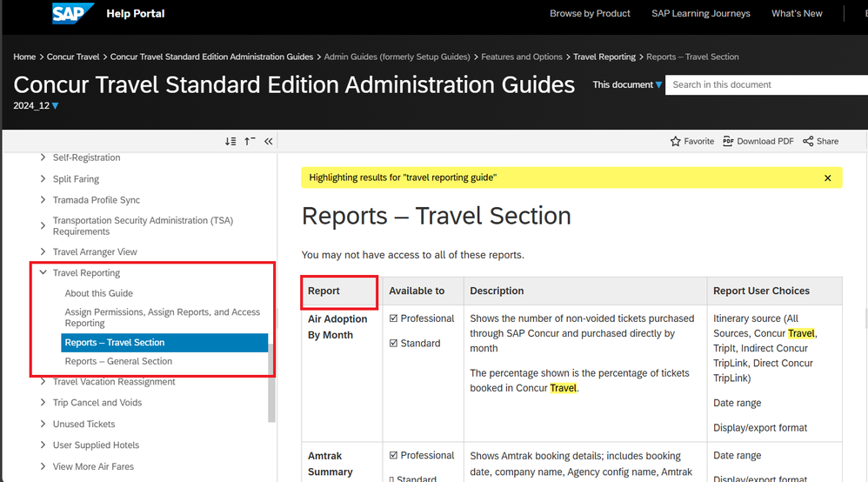Expand the Trip Cancel and Voids node
The width and height of the screenshot is (868, 482).
pos(43,402)
